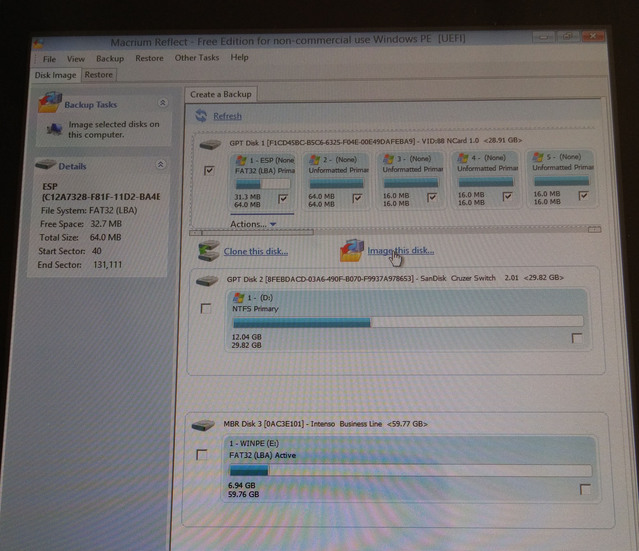Viewport: 639px width, 551px height.
Task: Open the Help menu
Action: coord(239,57)
